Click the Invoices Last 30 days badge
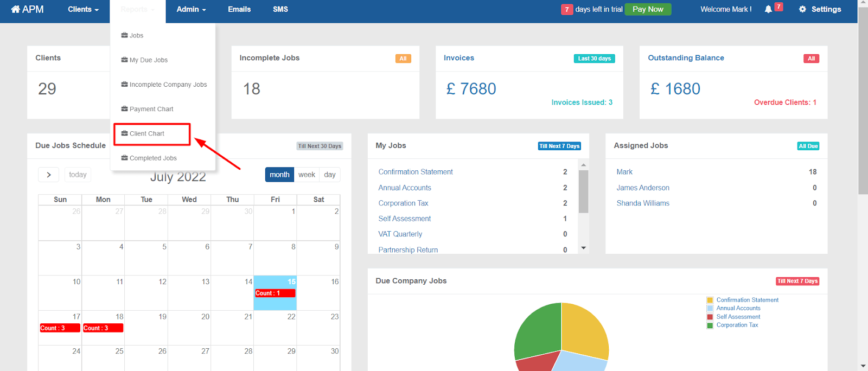Viewport: 868px width, 371px height. [594, 59]
